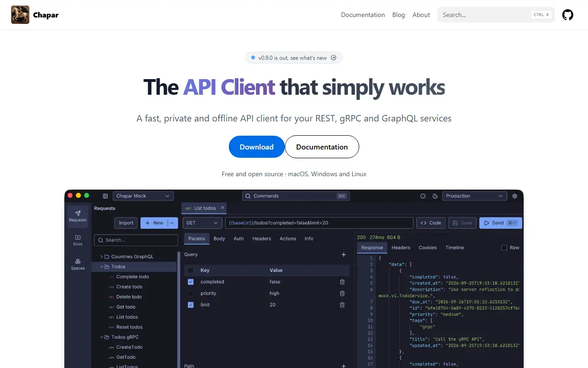Delete the completed query parameter
The height and width of the screenshot is (368, 588).
pyautogui.click(x=342, y=282)
